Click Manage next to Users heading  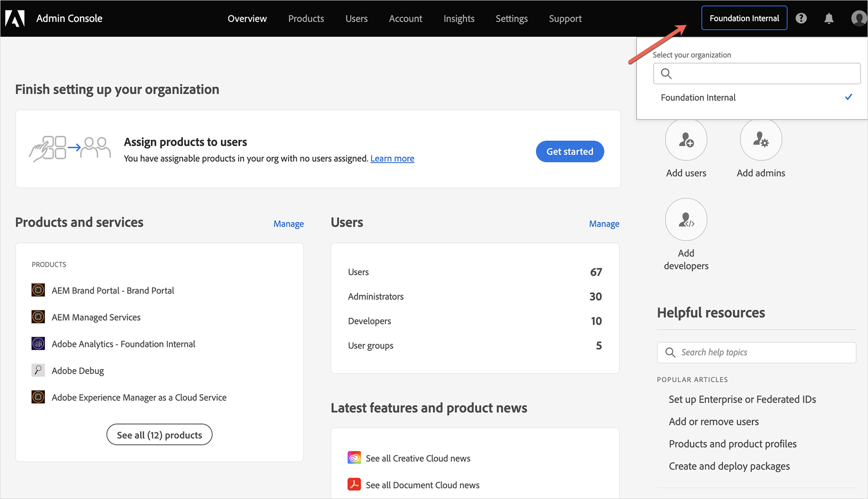pos(604,224)
